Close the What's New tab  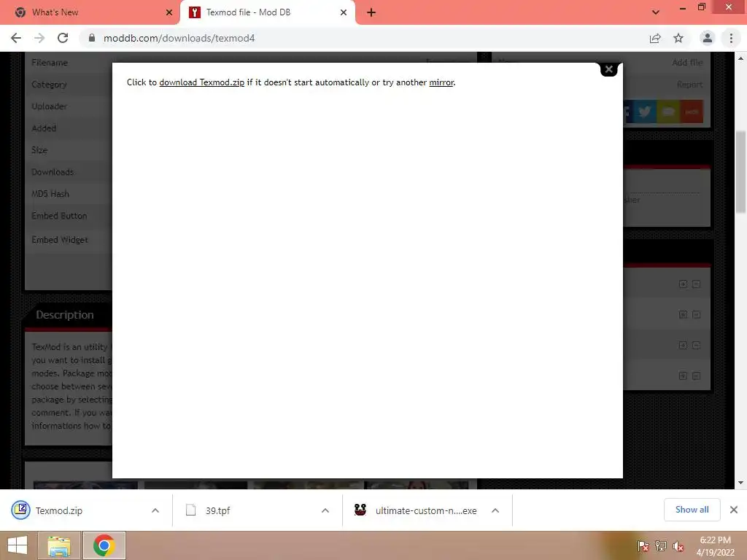(x=169, y=12)
